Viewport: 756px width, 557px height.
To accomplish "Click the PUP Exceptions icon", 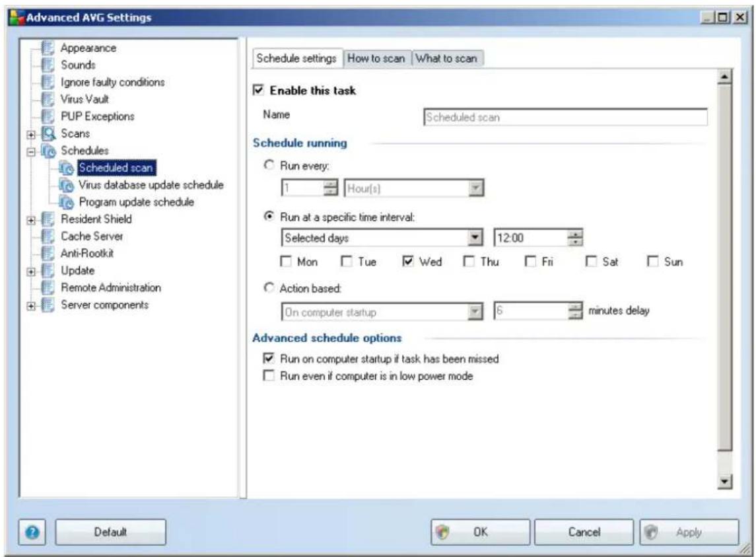I will (48, 116).
